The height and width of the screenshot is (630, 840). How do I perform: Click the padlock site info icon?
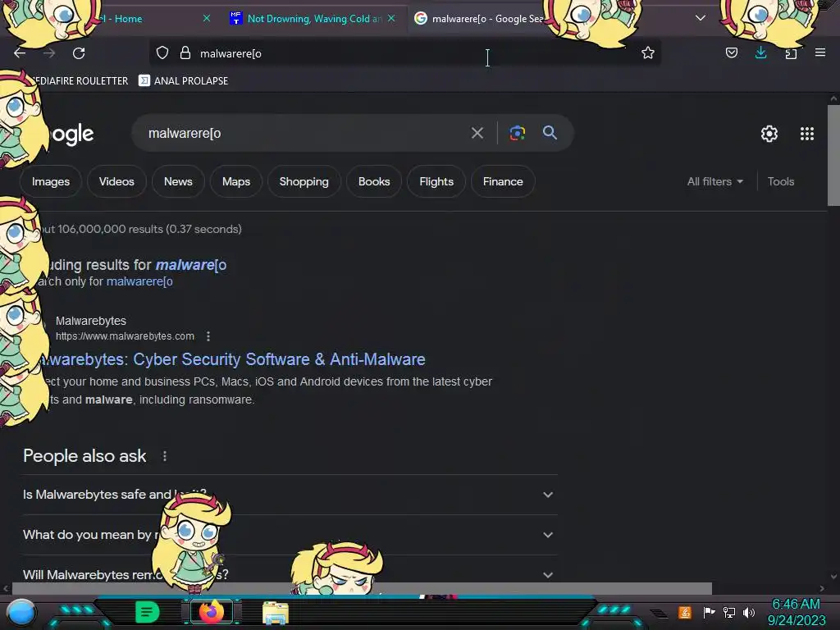pyautogui.click(x=185, y=52)
